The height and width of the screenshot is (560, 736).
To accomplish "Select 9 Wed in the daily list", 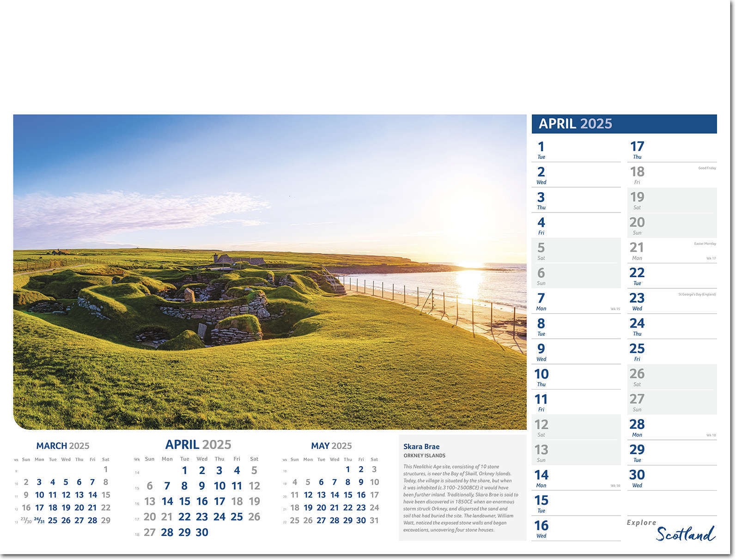I will pos(576,352).
